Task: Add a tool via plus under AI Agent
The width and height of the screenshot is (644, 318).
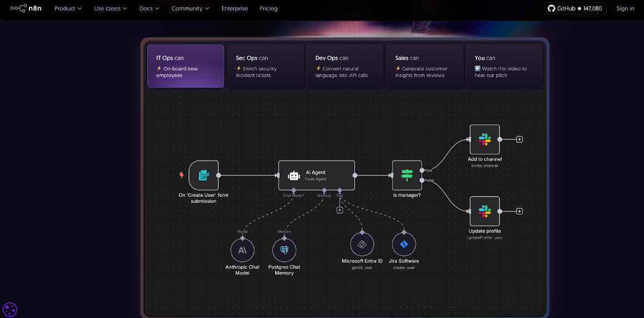Action: [x=340, y=210]
